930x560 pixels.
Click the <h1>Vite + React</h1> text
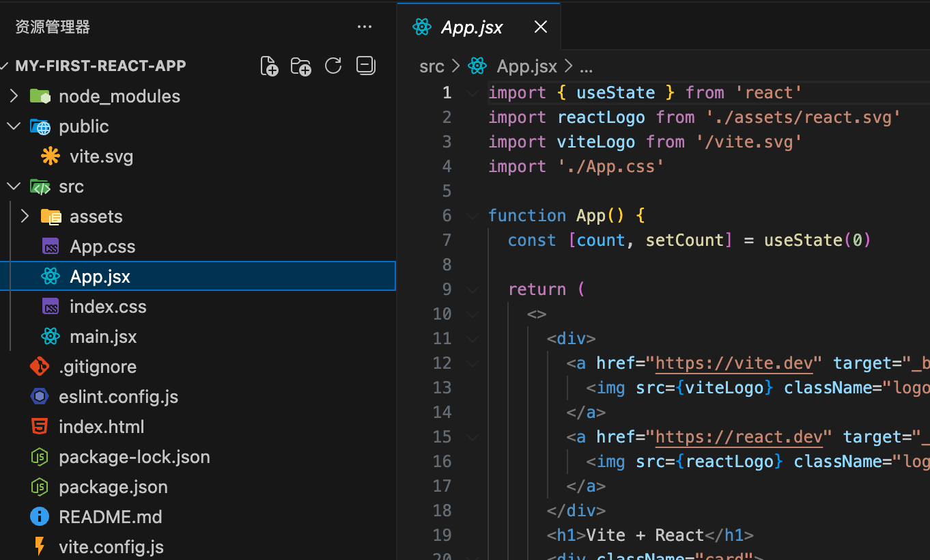tap(650, 535)
